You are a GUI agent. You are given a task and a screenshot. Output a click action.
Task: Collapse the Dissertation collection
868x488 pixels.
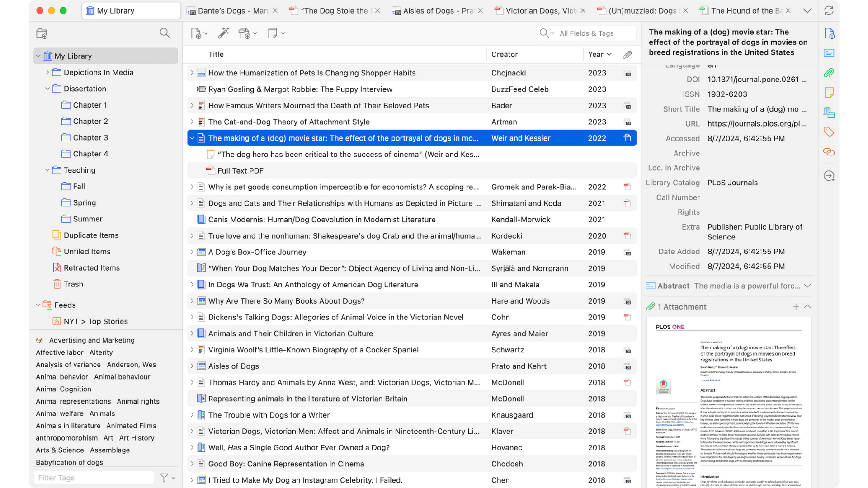(x=47, y=89)
